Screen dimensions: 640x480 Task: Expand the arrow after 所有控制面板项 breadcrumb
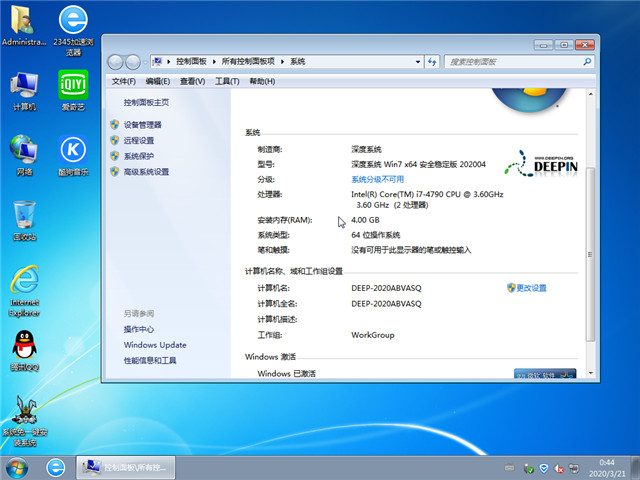tap(282, 62)
